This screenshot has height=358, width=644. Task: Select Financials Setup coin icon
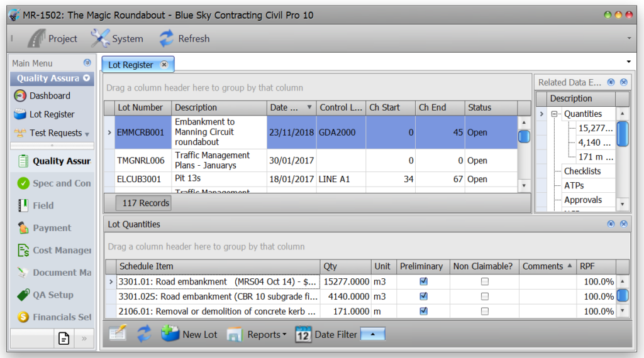(23, 317)
